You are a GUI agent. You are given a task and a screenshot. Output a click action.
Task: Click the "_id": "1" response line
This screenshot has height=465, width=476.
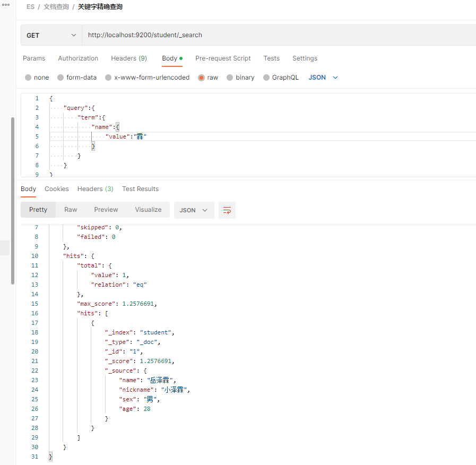124,352
